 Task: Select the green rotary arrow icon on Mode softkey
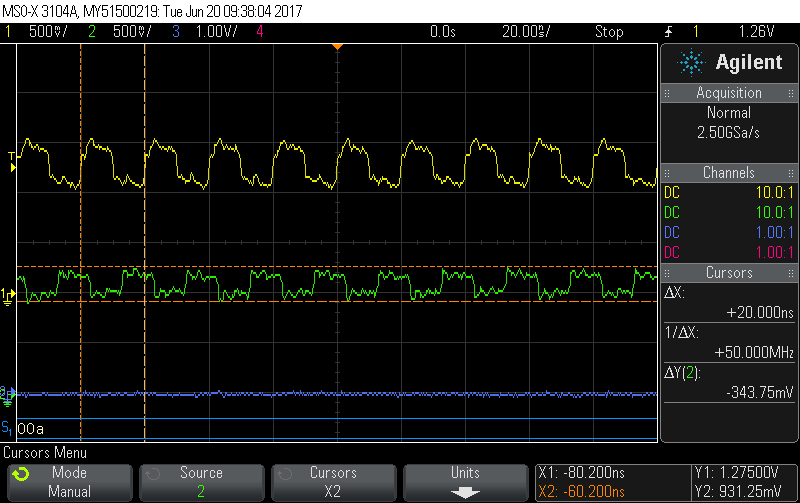click(20, 474)
